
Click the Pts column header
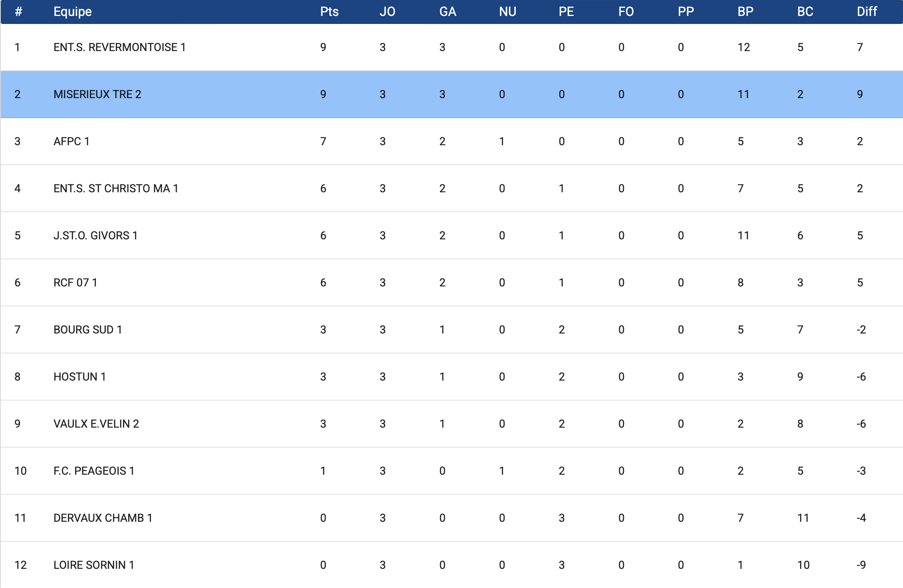tap(329, 12)
